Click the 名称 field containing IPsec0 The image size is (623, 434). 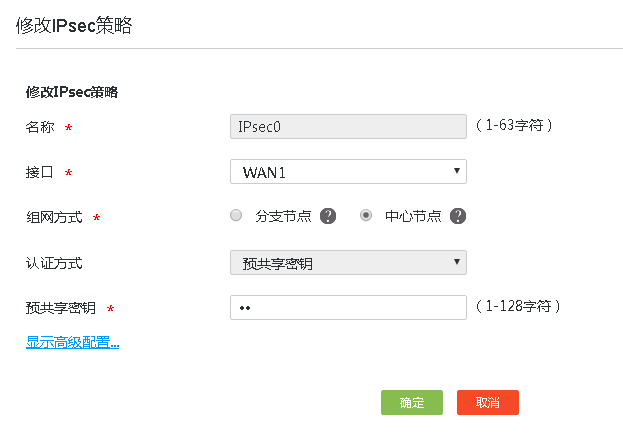pos(348,126)
